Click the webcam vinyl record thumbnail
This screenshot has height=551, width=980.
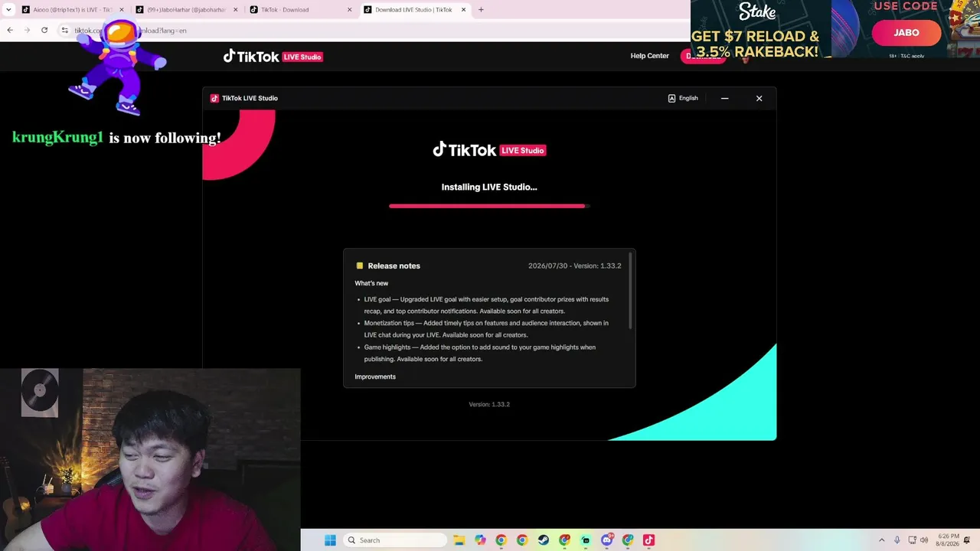(x=40, y=393)
